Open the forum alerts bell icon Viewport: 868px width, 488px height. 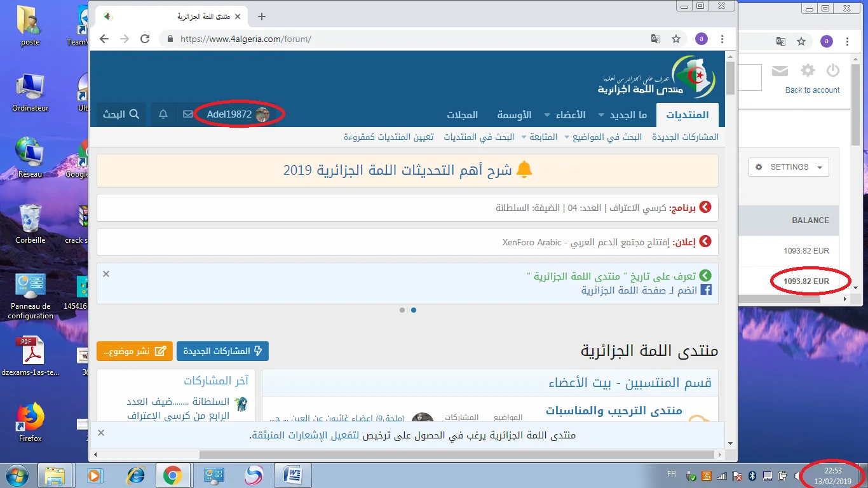tap(163, 114)
